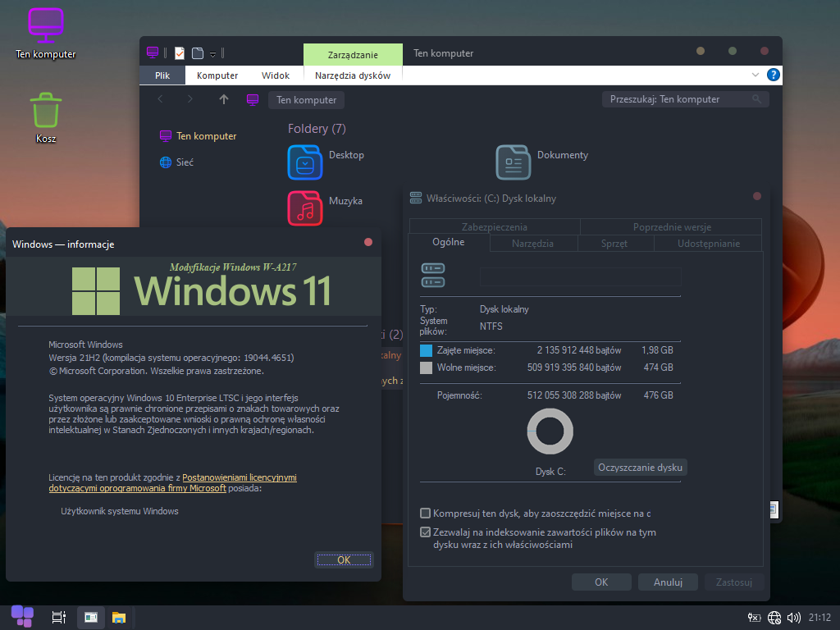The width and height of the screenshot is (840, 630).
Task: Open the Plik menu in Explorer
Action: pyautogui.click(x=162, y=75)
